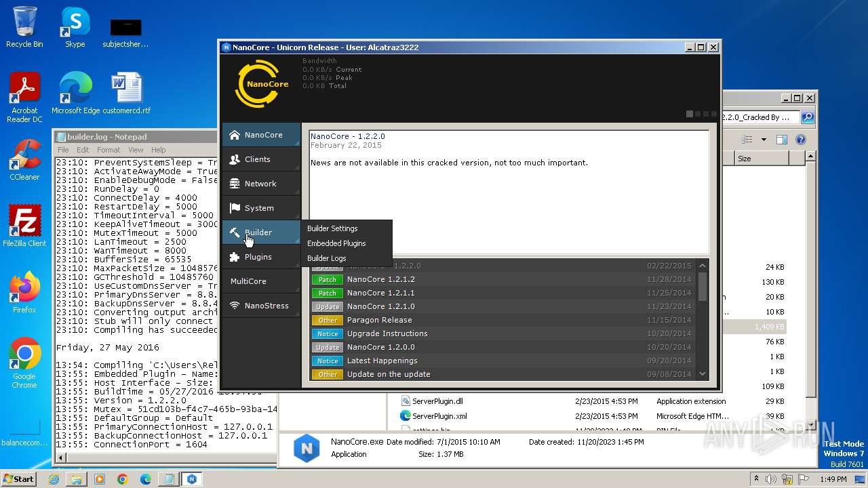
Task: Choose Builder Settings from the Builder submenu
Action: click(x=332, y=228)
